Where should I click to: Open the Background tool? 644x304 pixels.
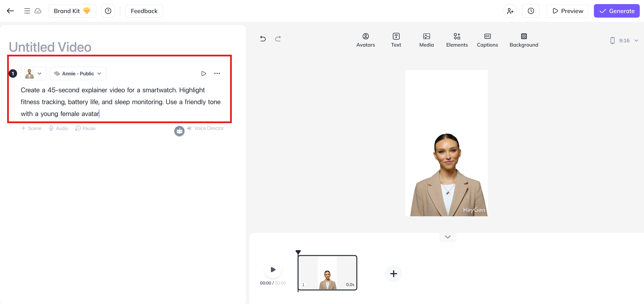pyautogui.click(x=524, y=40)
